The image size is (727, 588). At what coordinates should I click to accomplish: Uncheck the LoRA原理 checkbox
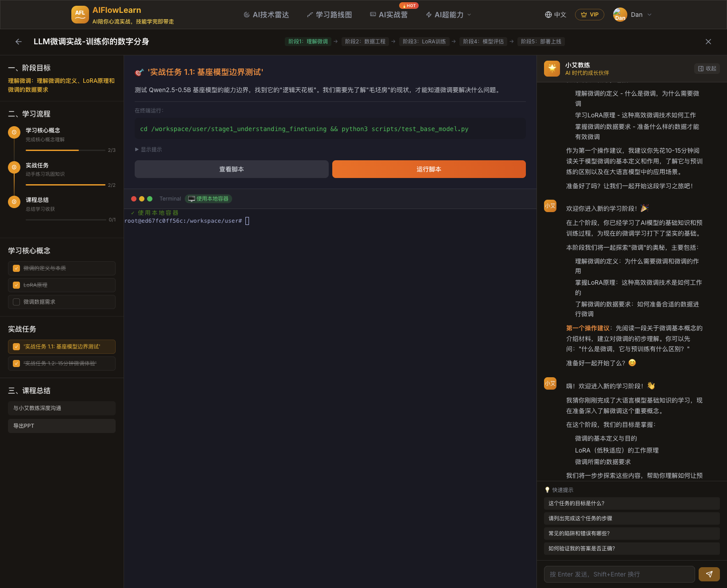tap(16, 285)
